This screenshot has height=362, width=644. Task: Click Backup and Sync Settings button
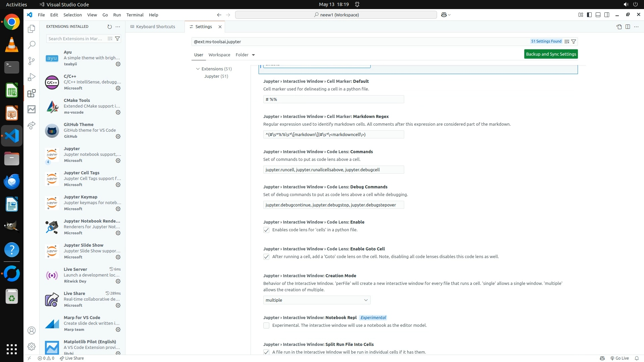551,54
